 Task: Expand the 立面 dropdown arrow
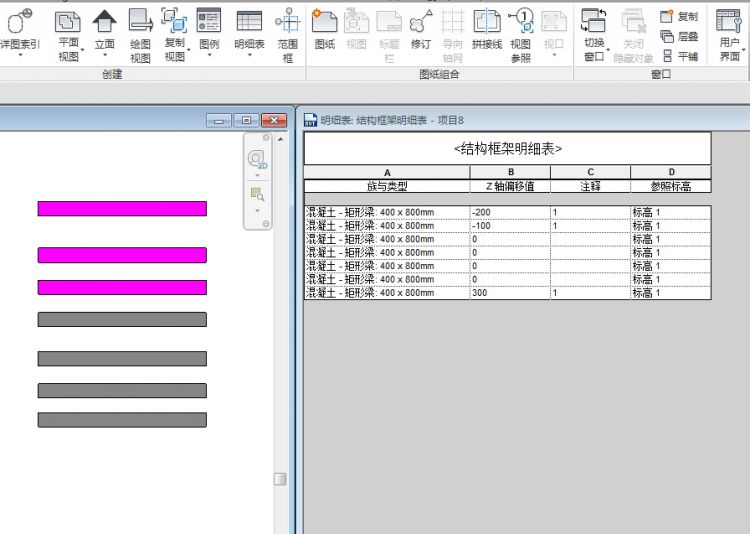[x=105, y=55]
